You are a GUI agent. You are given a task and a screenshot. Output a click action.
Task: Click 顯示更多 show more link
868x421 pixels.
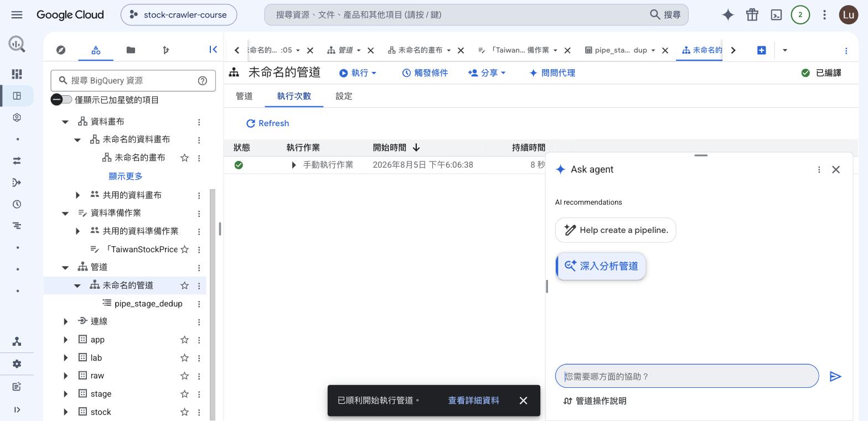click(126, 176)
